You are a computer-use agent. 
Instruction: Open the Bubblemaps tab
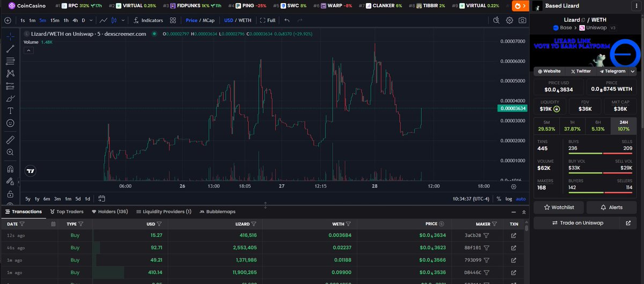(x=217, y=212)
